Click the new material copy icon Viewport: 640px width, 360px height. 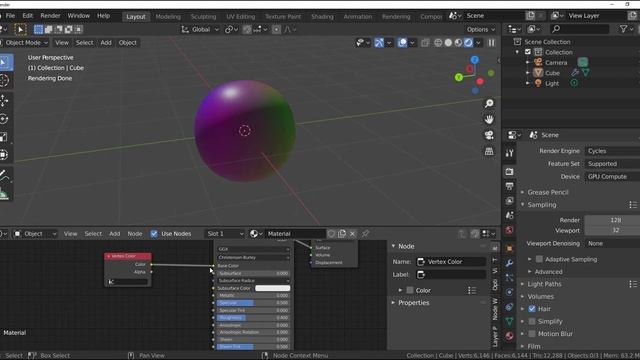pos(342,233)
